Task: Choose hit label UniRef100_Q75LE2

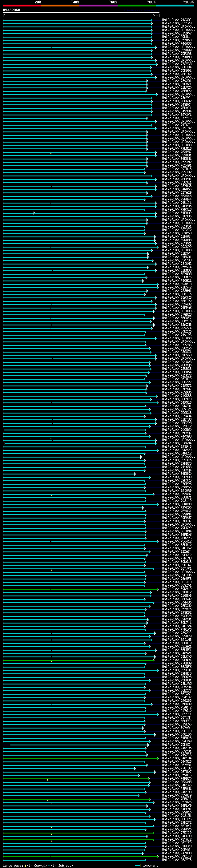Action: [x=177, y=426]
